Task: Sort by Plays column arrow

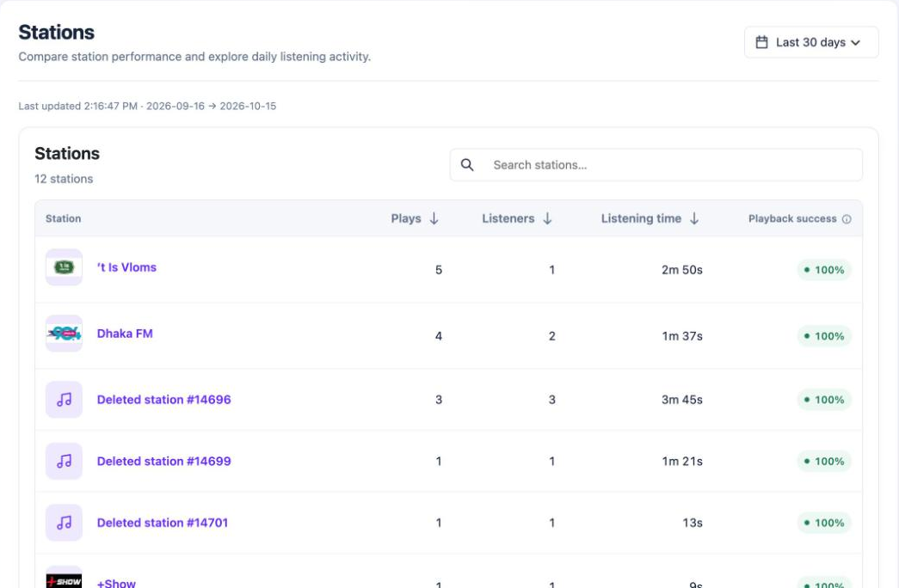Action: pyautogui.click(x=434, y=218)
